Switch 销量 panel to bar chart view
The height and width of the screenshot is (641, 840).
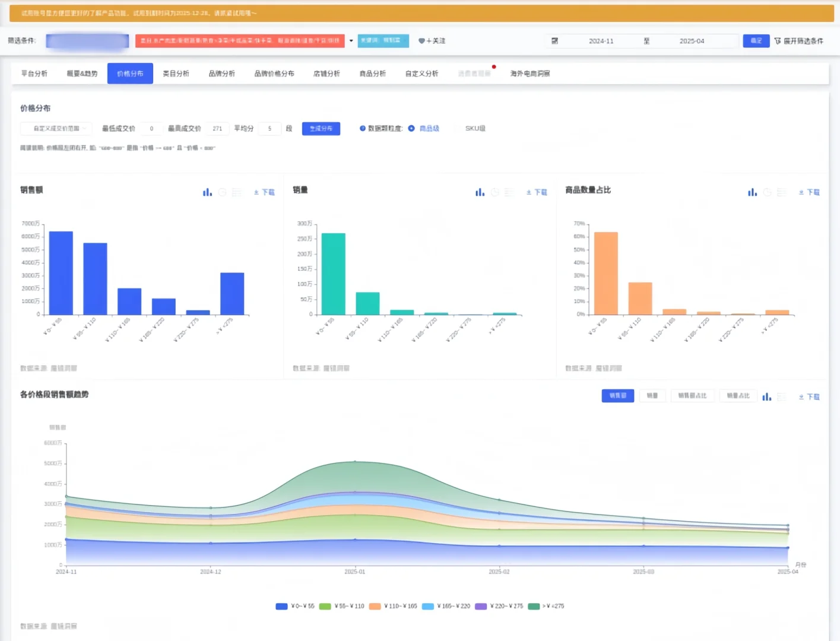(480, 192)
